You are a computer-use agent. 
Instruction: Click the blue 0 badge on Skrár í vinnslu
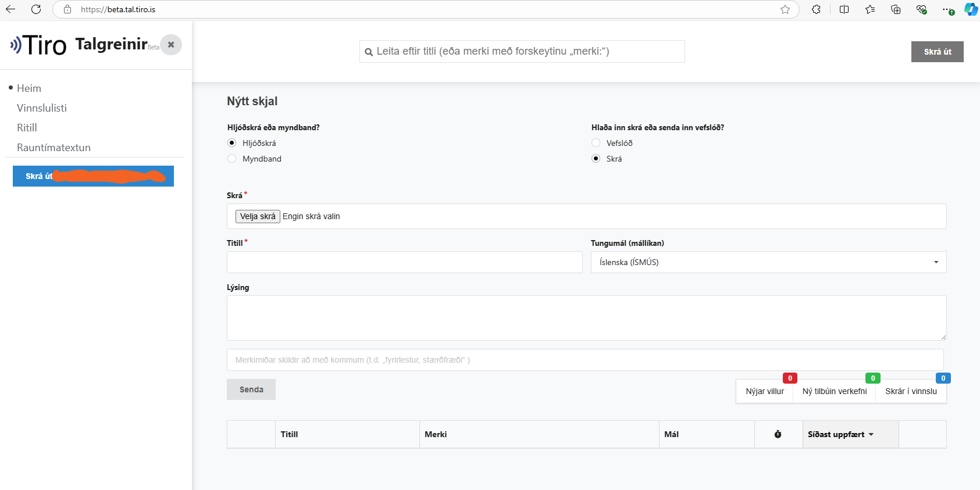[943, 378]
